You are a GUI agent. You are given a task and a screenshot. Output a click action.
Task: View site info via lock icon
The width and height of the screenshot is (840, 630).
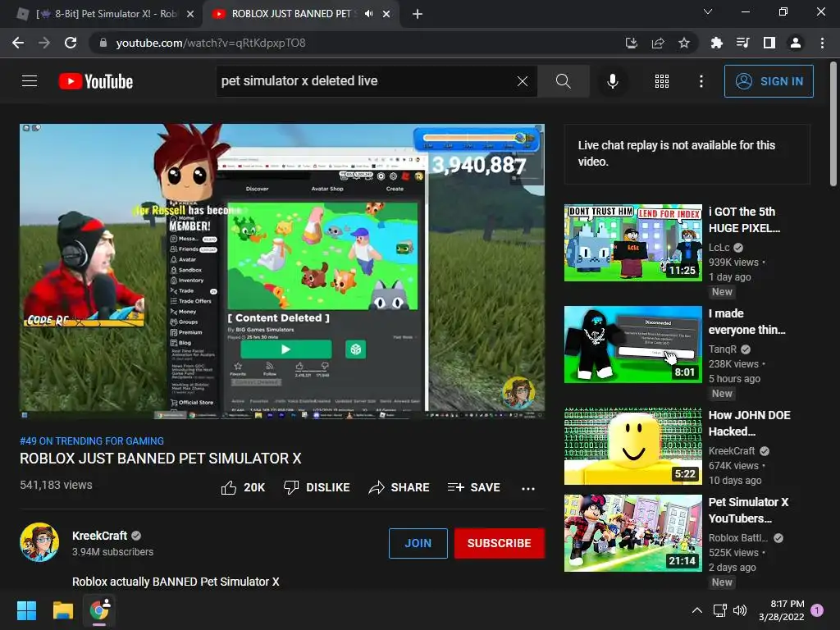[x=103, y=43]
